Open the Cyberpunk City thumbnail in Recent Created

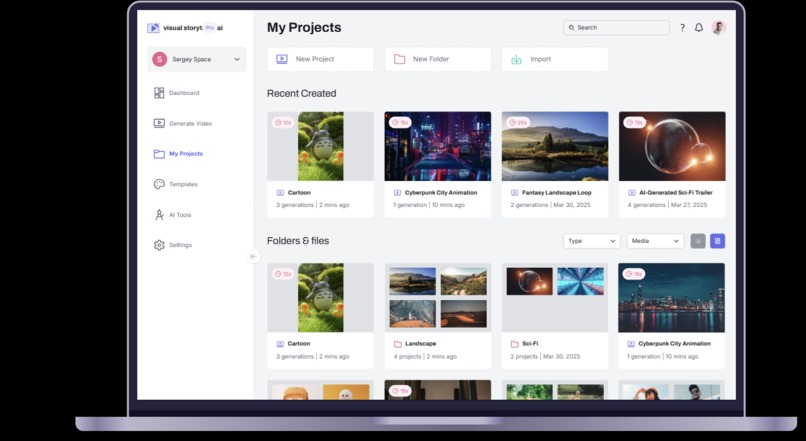click(x=438, y=146)
